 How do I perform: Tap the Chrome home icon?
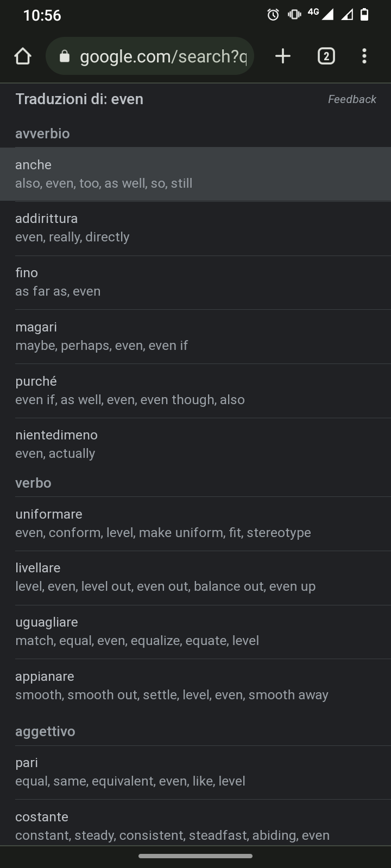coord(23,56)
